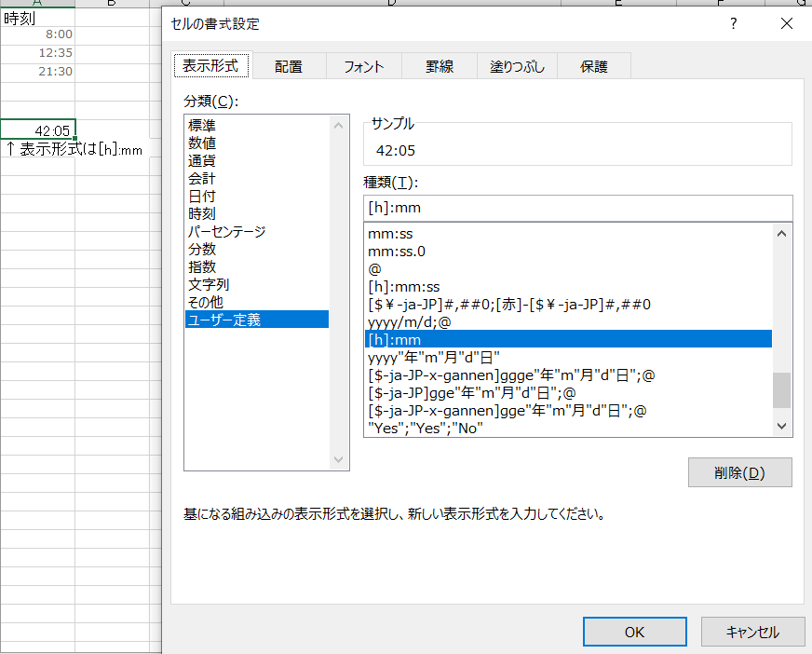Viewport: 812px width, 654px height.
Task: Click category list scroll down arrow
Action: tap(339, 459)
